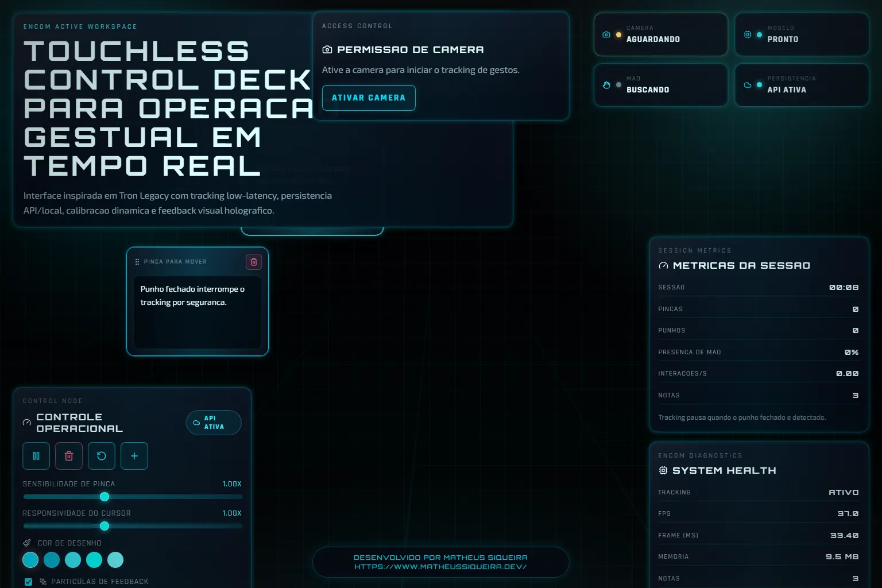882x588 pixels.
Task: Click the 'Tracking pausa quando o punho fechado' hint
Action: point(742,417)
